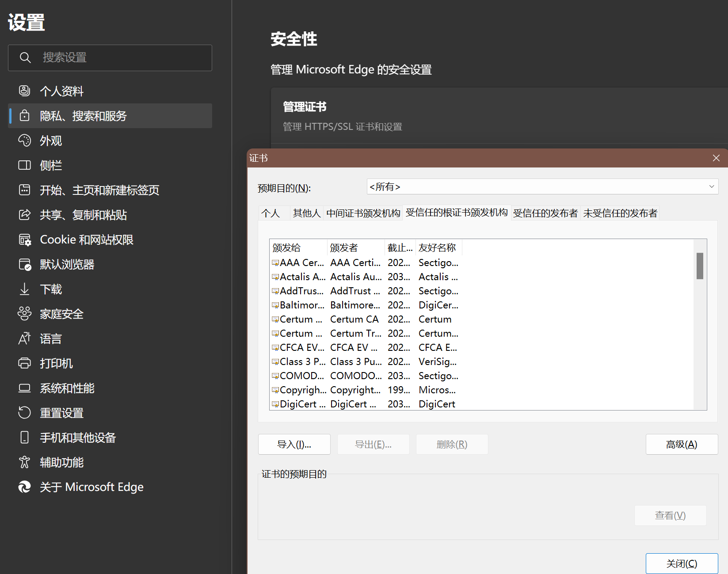This screenshot has width=728, height=574.
Task: Open 外观 settings page
Action: [x=110, y=141]
